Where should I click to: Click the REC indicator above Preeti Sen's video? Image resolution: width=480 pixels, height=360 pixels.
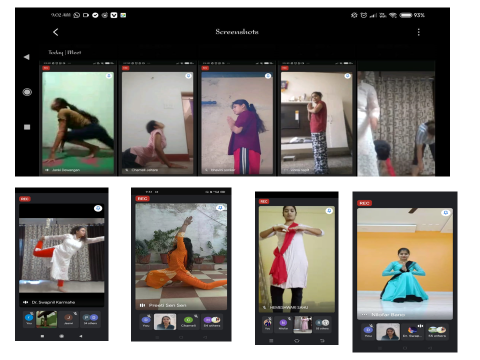(142, 199)
